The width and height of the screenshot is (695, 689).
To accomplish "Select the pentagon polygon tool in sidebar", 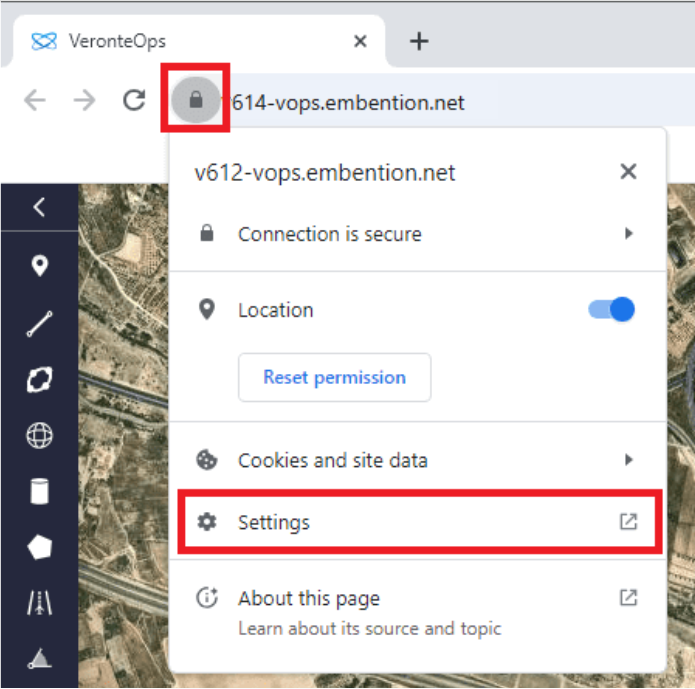I will [40, 547].
